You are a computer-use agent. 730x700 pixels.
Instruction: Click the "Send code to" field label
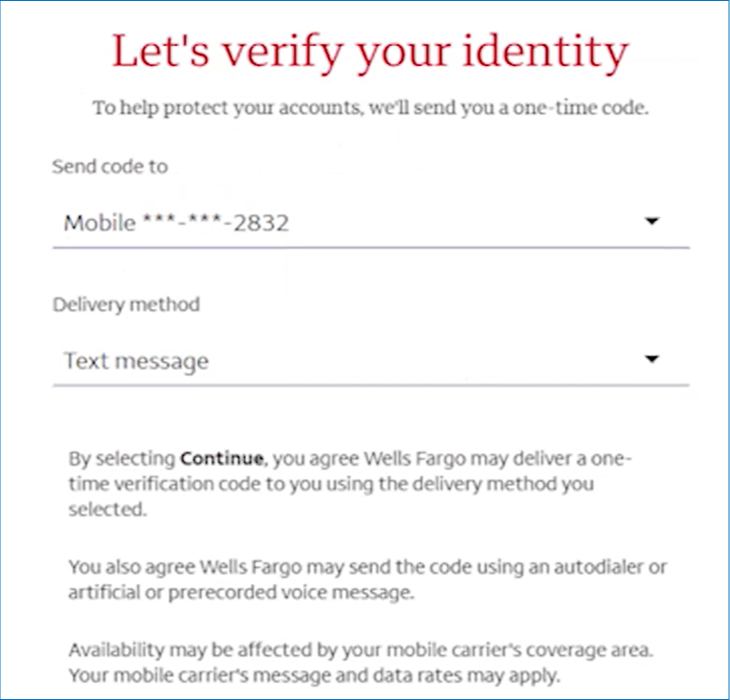[x=110, y=166]
